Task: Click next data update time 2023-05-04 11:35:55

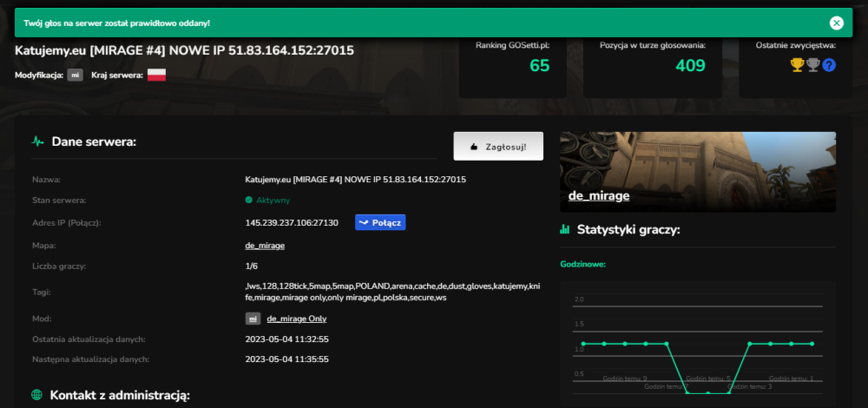Action: 287,359
